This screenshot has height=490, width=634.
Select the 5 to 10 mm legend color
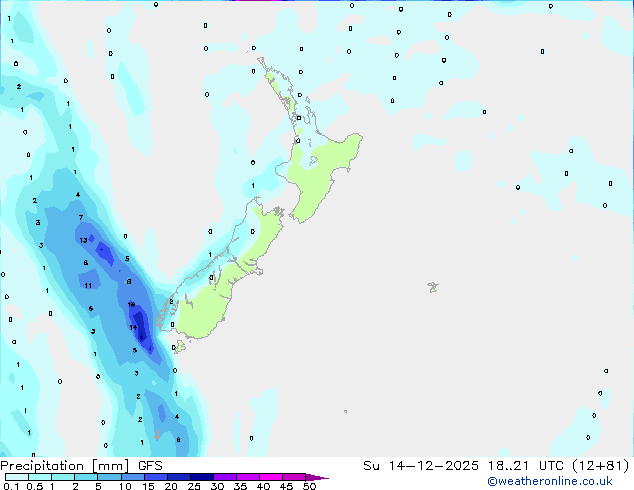click(109, 477)
